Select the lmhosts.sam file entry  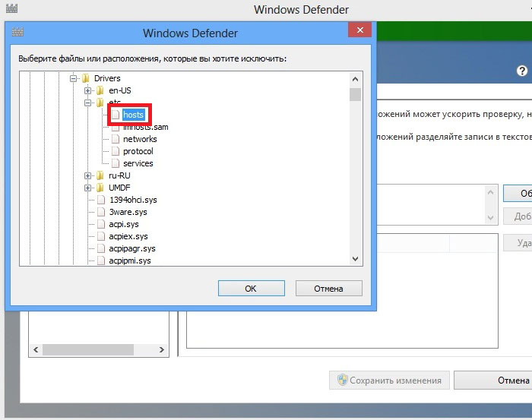click(x=146, y=127)
